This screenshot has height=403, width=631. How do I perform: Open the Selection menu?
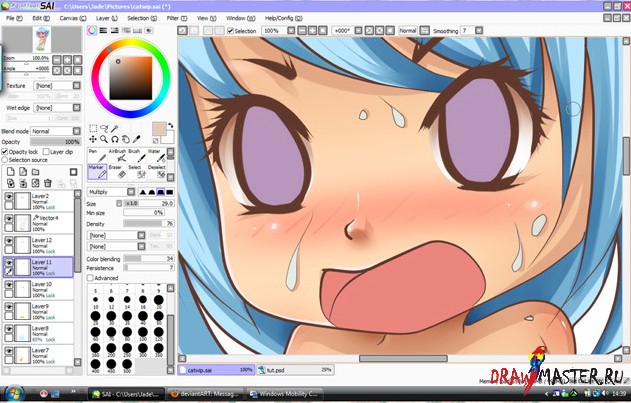(142, 18)
